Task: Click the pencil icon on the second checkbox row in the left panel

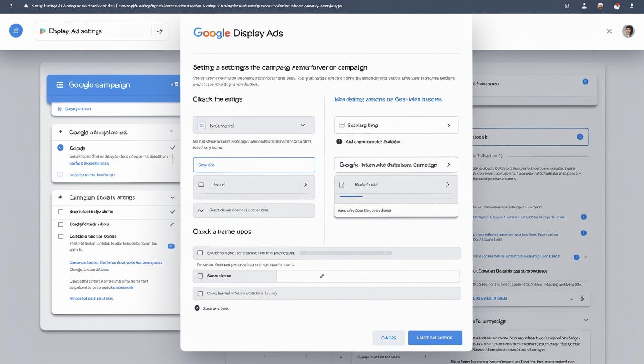Action: (172, 224)
